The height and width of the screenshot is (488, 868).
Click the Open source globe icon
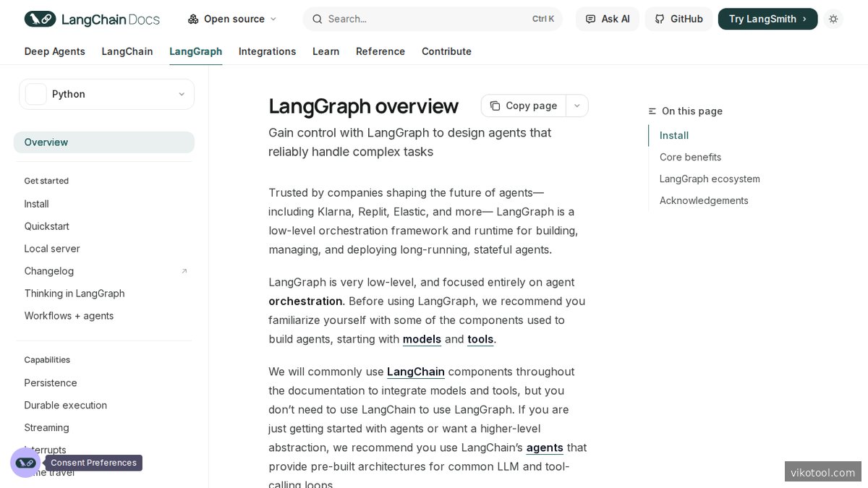(x=191, y=19)
